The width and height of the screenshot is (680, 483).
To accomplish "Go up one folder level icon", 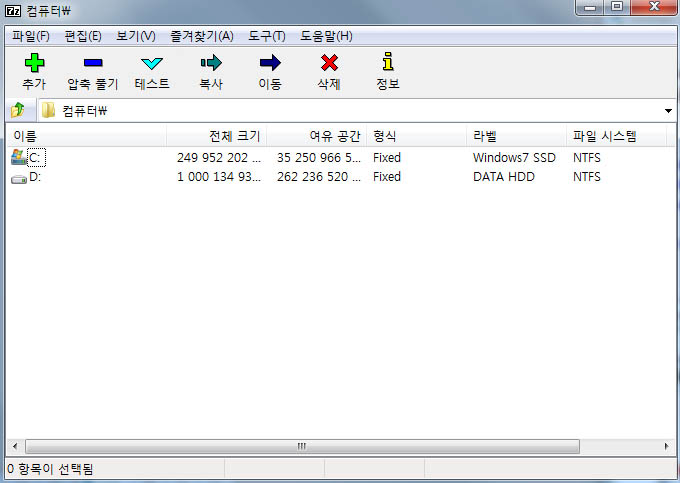I will (18, 110).
